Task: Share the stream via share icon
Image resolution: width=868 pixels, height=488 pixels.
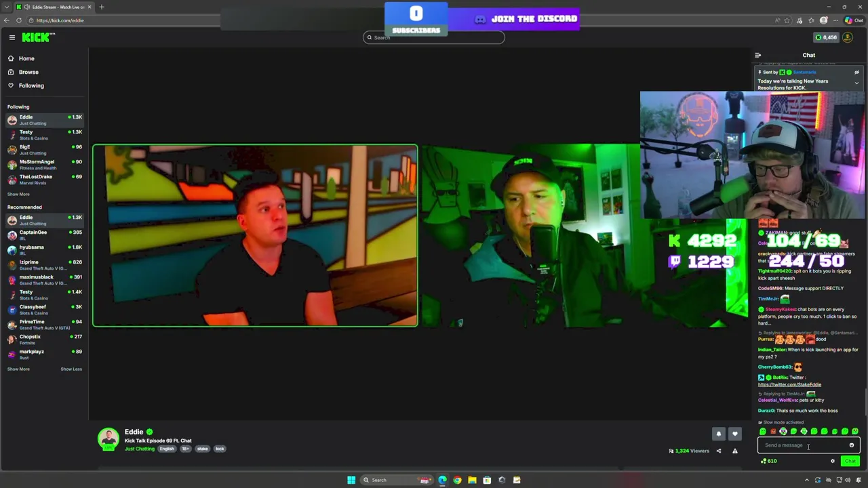Action: click(719, 451)
